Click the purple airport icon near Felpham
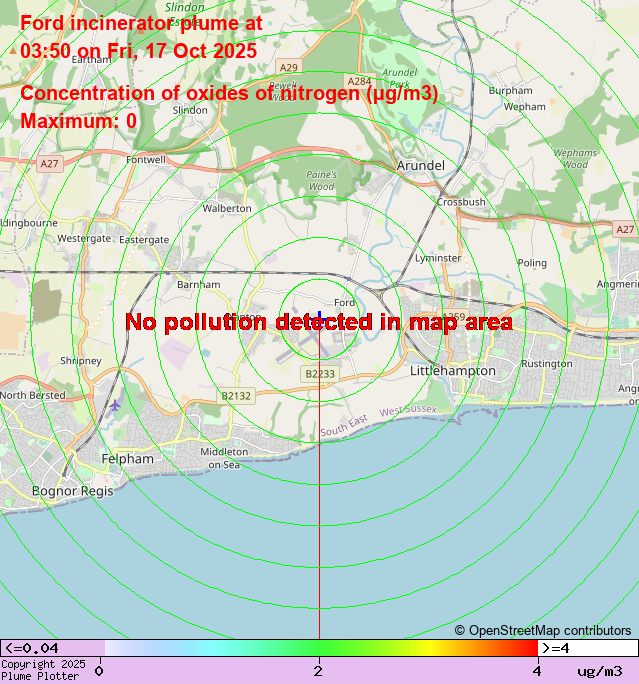The image size is (639, 684). (x=118, y=405)
